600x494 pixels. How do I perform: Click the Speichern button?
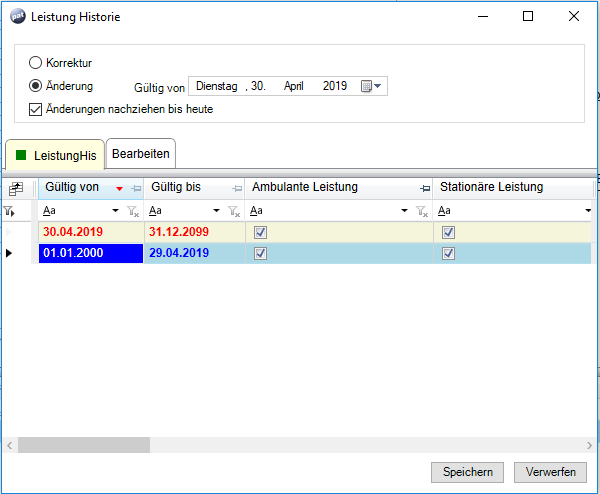pos(467,472)
